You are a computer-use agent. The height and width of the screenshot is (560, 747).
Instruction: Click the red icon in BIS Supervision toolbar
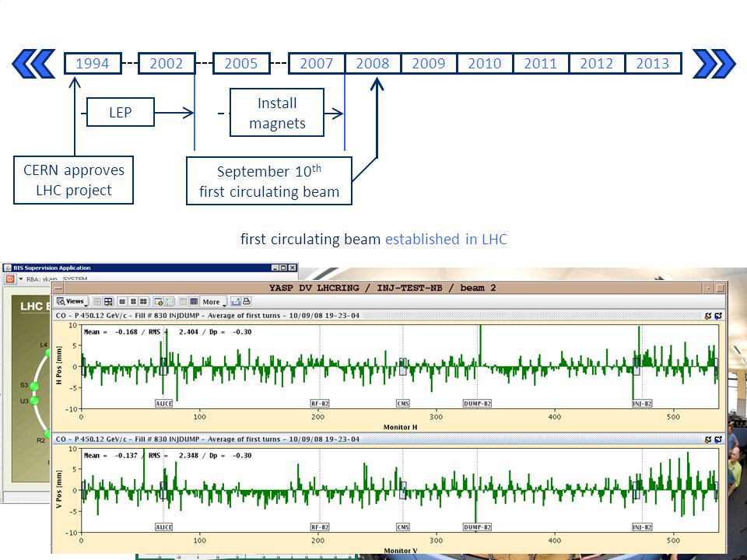(x=10, y=279)
